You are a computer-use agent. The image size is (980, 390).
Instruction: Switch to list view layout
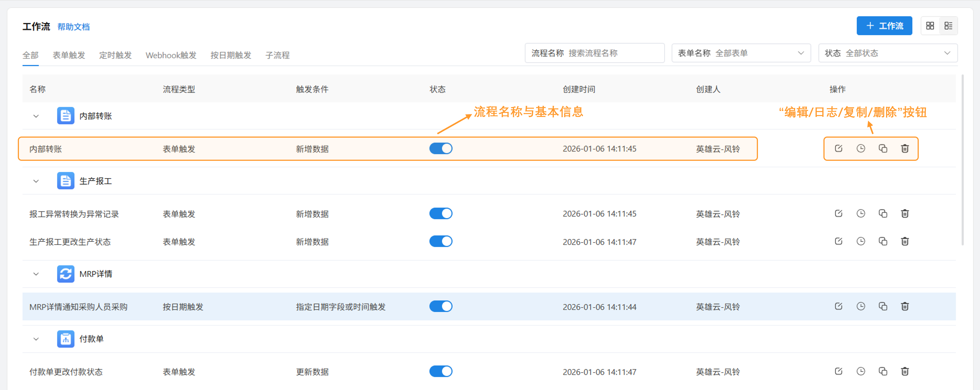pos(948,26)
